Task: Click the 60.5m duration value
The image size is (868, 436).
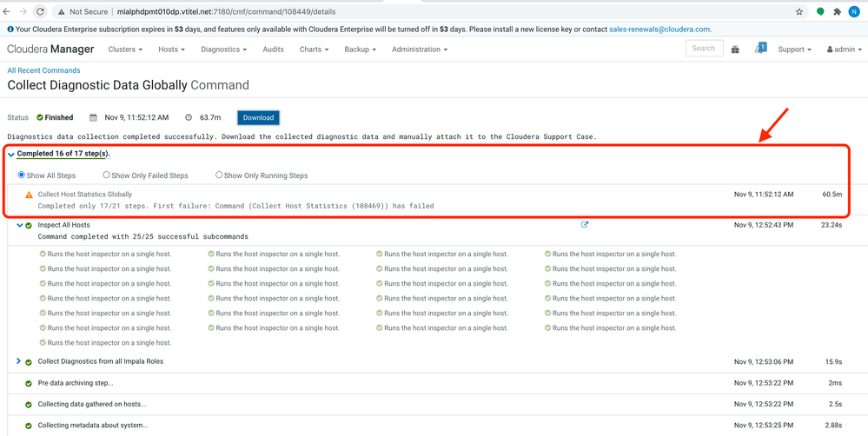Action: (832, 195)
